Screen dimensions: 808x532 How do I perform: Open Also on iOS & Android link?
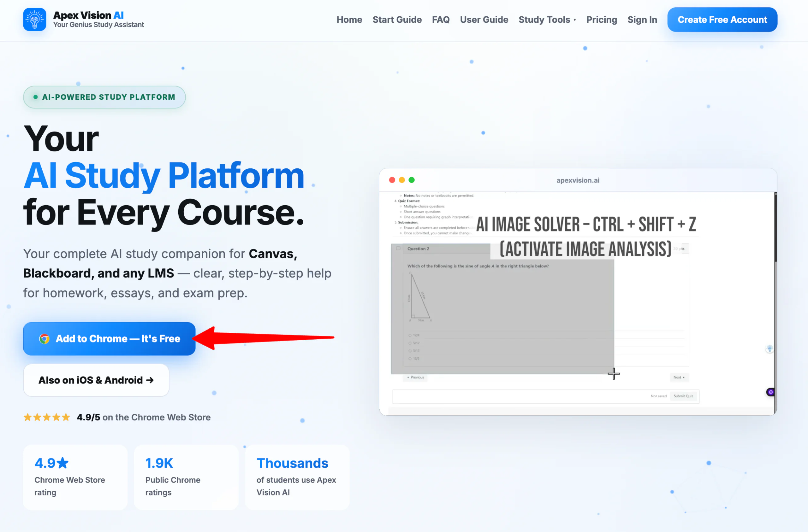pos(96,380)
